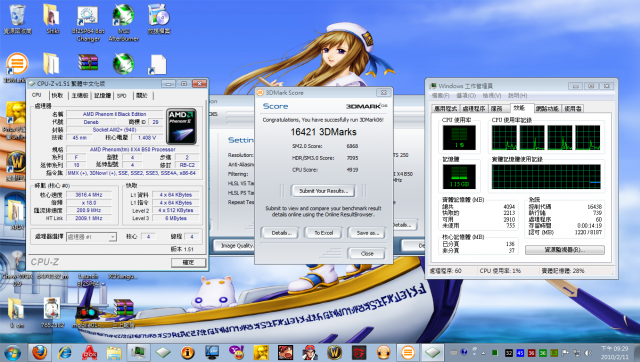Open the disc-and-box installer desktop icon
The width and height of the screenshot is (640, 362).
159,18
